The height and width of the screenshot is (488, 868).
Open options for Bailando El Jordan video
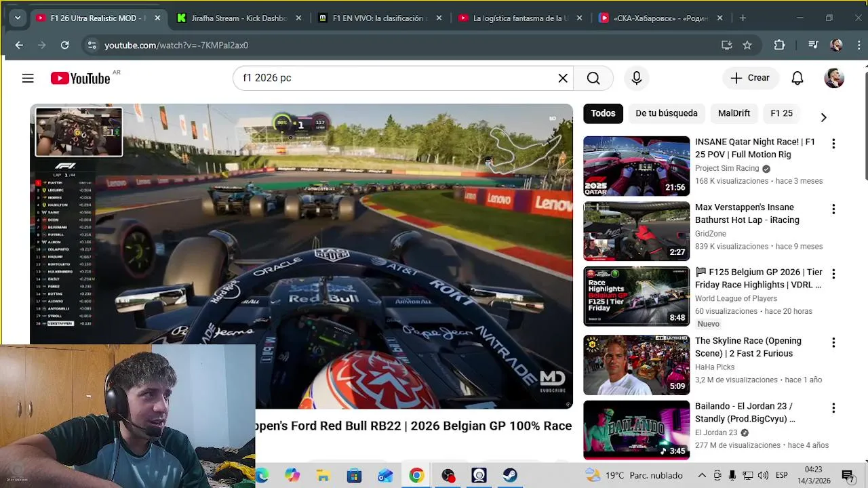coord(833,408)
